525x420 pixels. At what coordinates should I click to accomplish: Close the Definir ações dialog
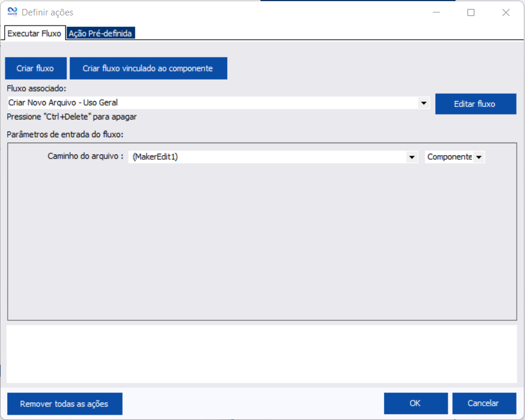(505, 12)
